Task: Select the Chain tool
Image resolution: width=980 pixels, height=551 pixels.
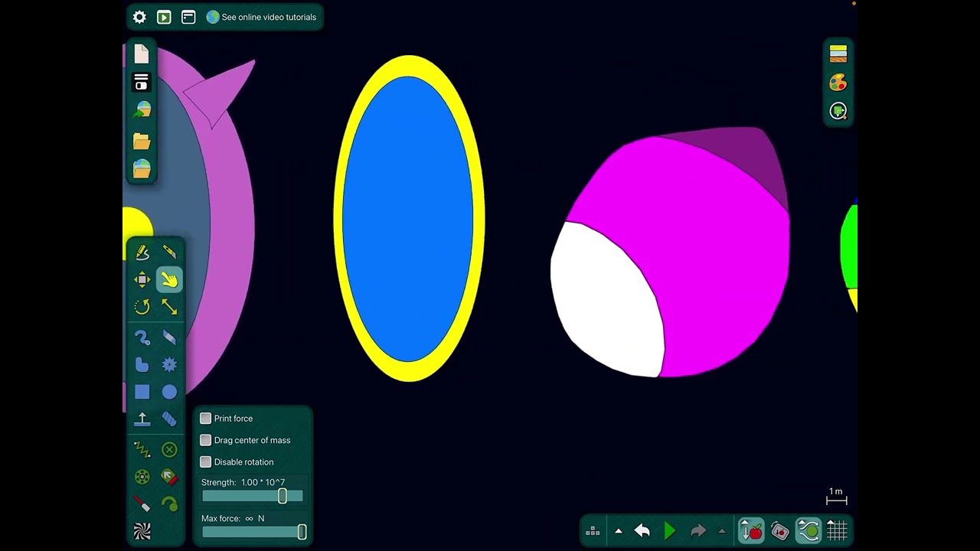Action: point(169,419)
